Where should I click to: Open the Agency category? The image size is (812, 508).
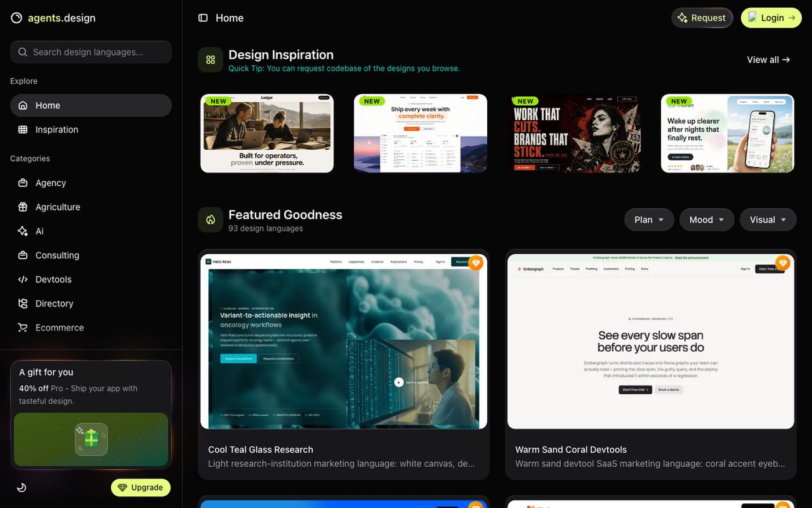[91, 183]
